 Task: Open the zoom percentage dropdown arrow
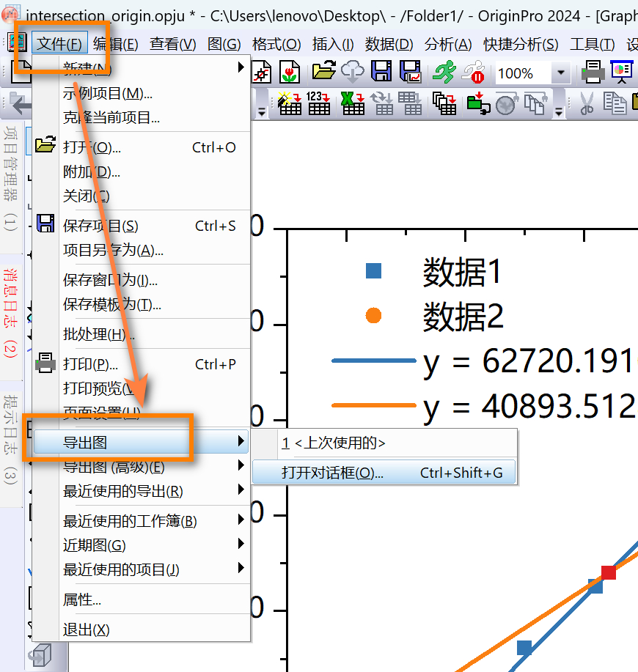click(561, 73)
